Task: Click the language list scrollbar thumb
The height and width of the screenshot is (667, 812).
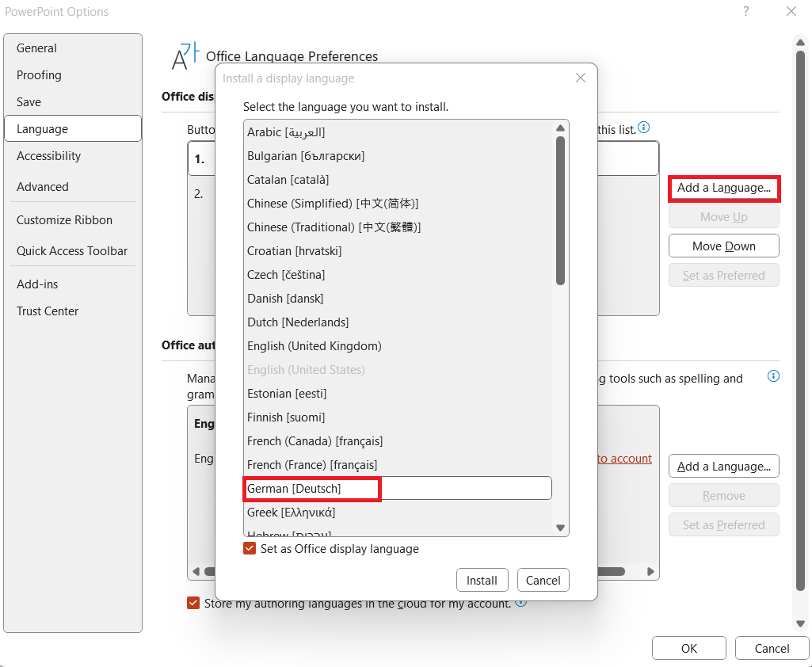Action: click(x=560, y=211)
